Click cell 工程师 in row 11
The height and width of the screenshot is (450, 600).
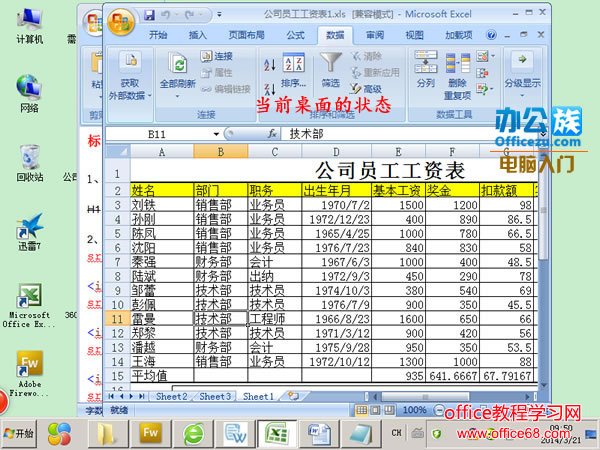[x=275, y=318]
